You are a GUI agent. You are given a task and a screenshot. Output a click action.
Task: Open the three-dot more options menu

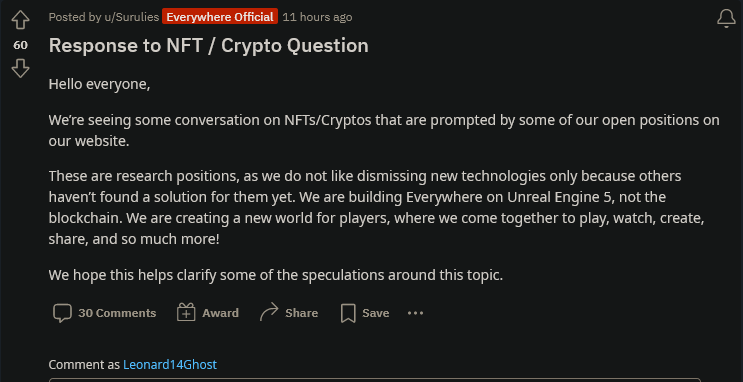pos(416,313)
